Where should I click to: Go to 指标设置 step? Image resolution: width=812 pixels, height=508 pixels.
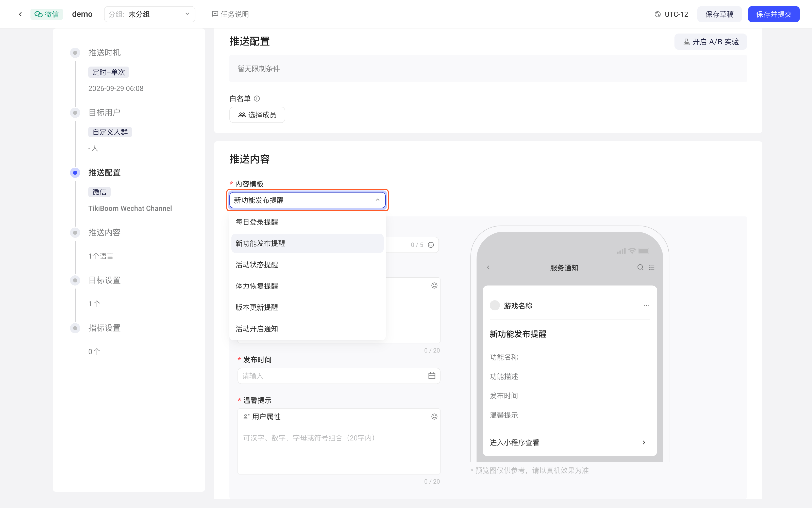104,328
